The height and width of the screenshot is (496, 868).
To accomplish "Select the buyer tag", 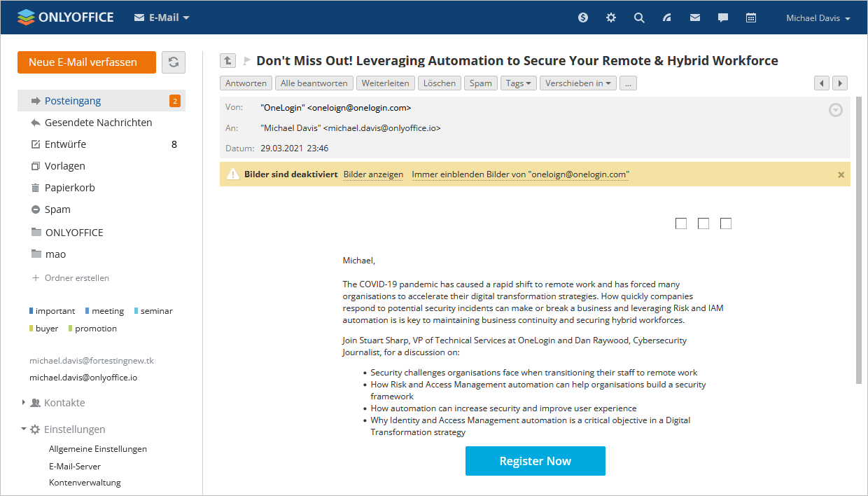I will pos(44,329).
